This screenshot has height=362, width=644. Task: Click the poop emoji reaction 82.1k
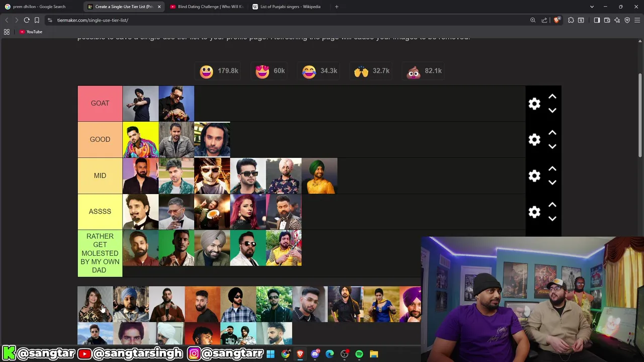[424, 71]
